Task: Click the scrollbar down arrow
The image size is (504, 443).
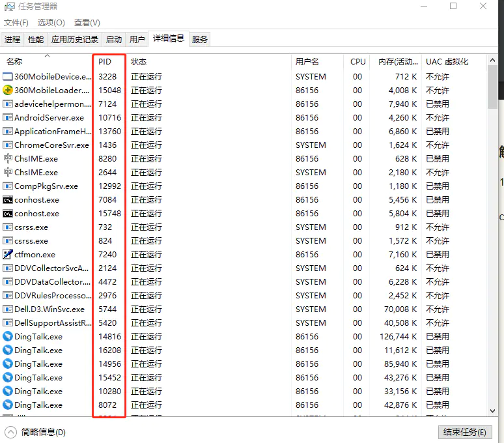Action: pos(492,411)
